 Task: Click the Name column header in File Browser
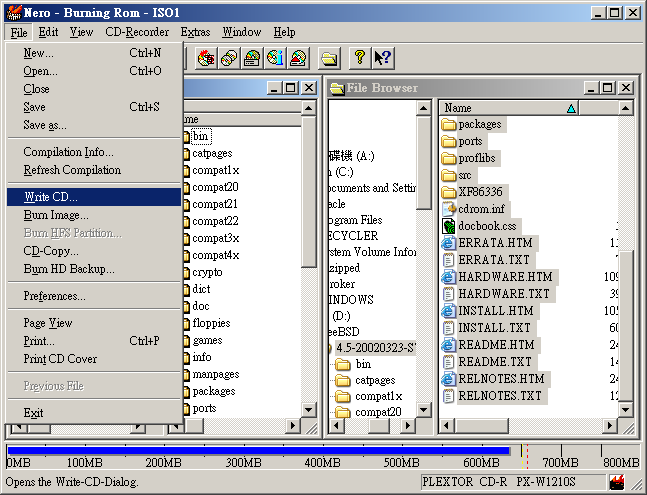click(x=500, y=108)
